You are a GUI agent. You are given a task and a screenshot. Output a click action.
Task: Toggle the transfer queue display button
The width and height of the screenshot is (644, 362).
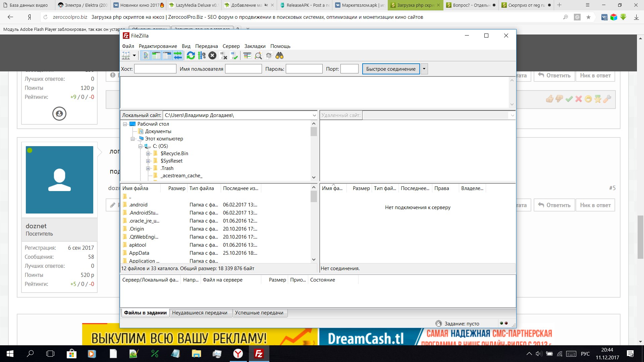click(x=178, y=56)
